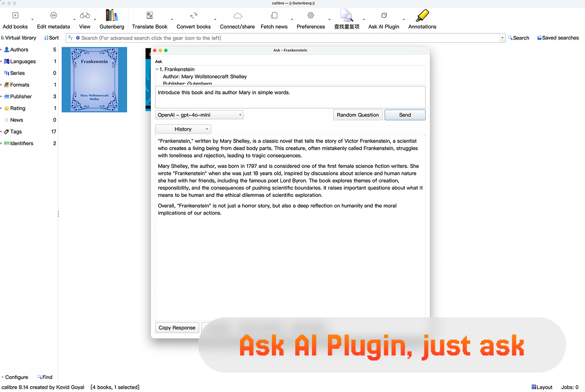Click the 查找重复项 find duplicates icon

point(347,15)
